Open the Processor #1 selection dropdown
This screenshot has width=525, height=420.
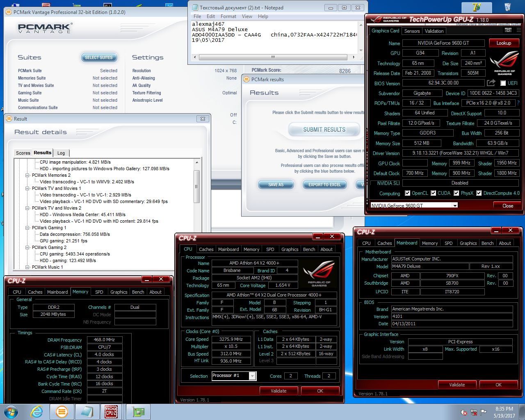click(252, 376)
